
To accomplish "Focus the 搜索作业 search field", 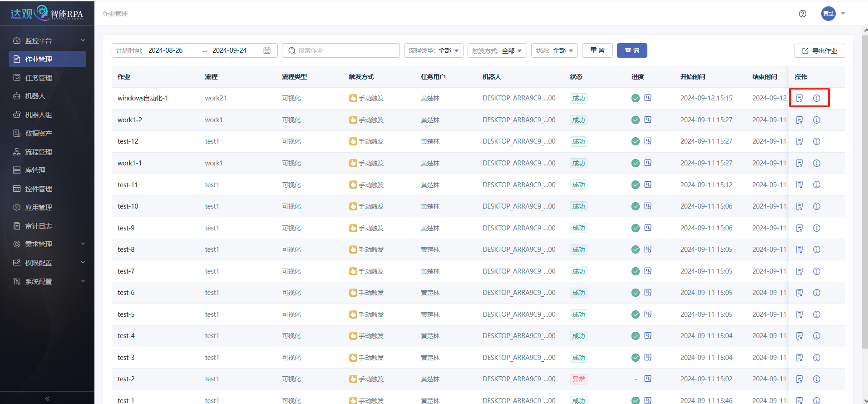I will 341,50.
